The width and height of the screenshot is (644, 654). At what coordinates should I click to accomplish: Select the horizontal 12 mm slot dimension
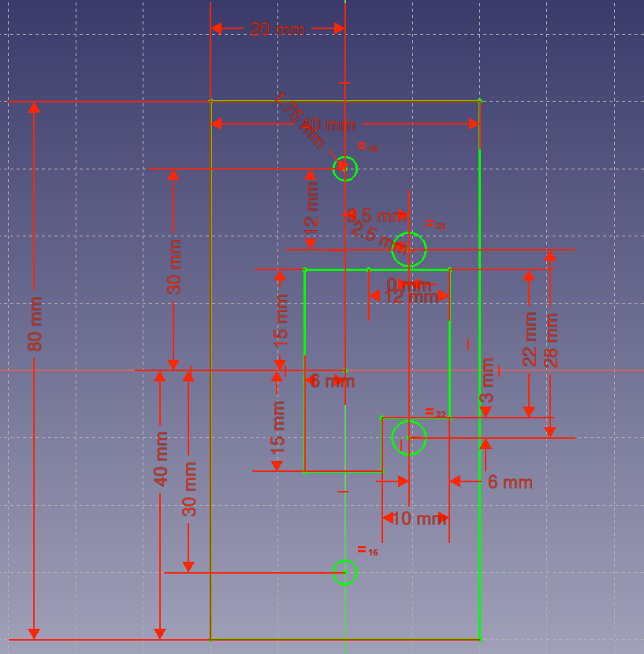point(411,297)
